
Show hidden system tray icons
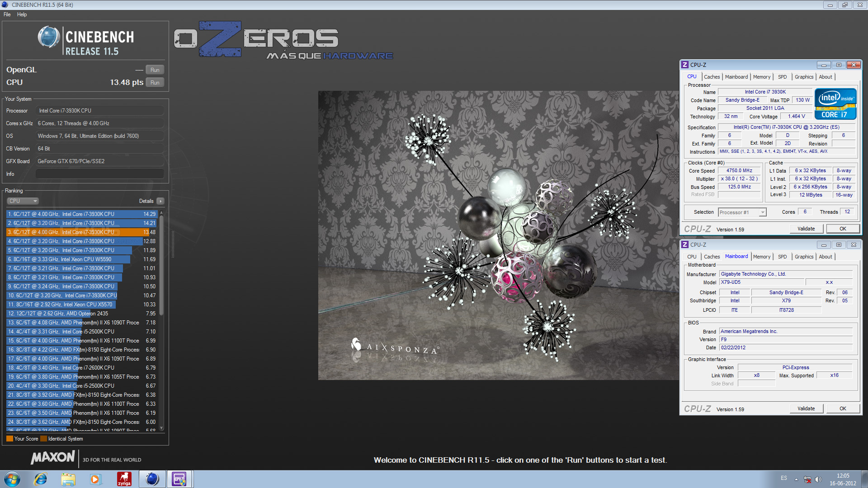click(x=796, y=479)
